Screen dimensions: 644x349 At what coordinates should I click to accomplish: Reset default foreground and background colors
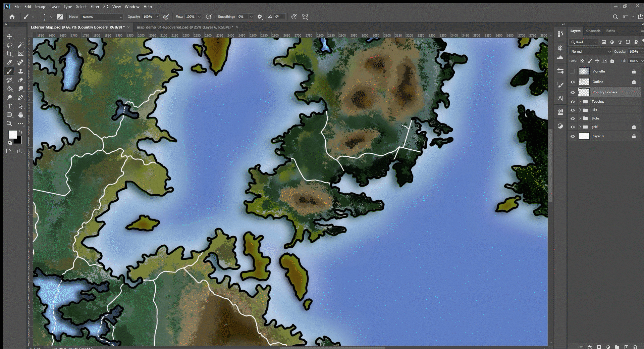pos(10,143)
